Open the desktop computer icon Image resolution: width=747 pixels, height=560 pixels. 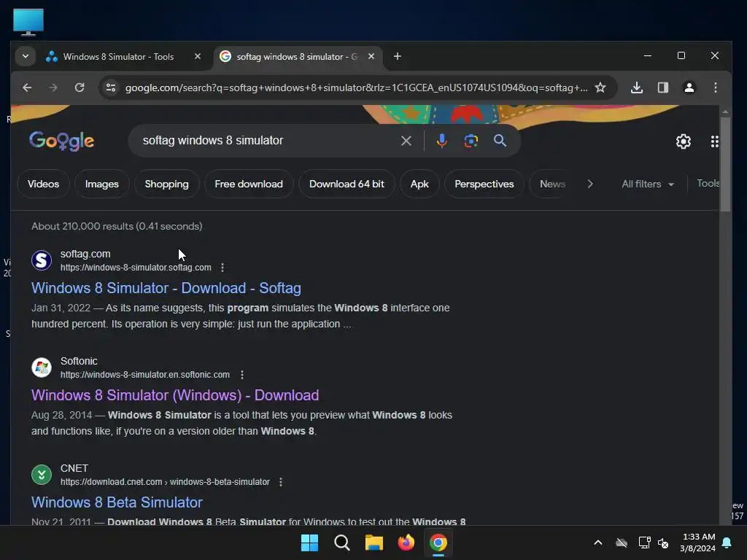pyautogui.click(x=28, y=22)
